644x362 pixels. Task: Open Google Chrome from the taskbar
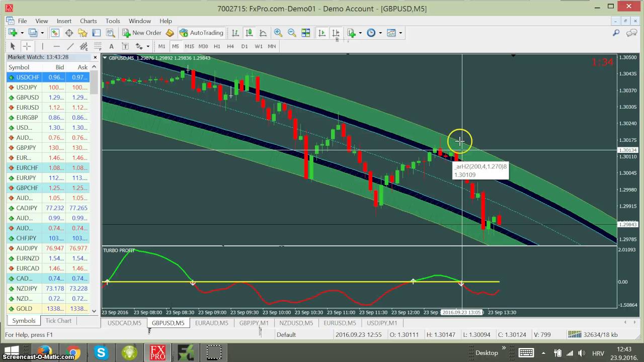(73, 352)
